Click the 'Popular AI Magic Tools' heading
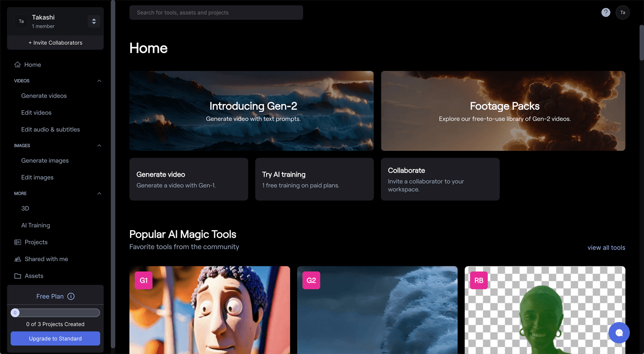 pos(183,234)
